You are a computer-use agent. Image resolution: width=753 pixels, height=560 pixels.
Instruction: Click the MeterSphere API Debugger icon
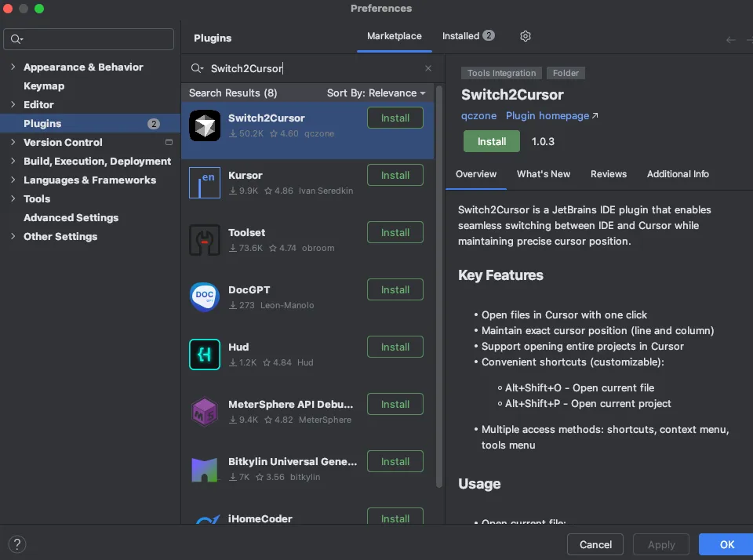click(x=205, y=412)
